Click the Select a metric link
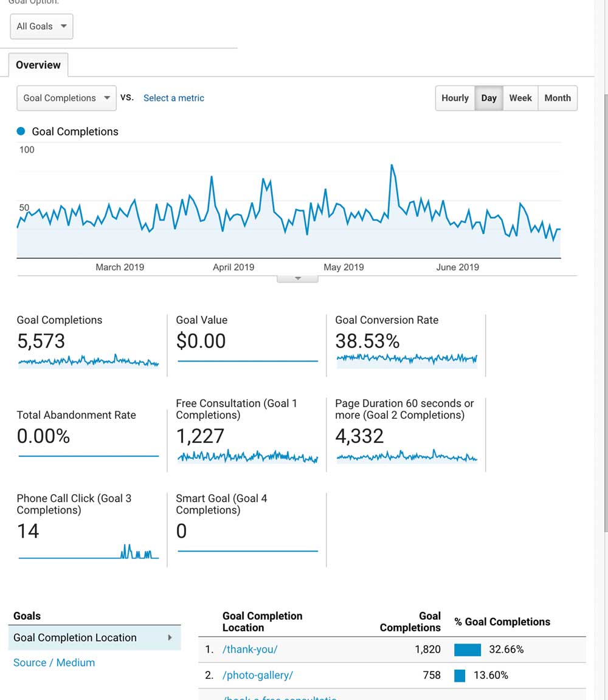Viewport: 608px width, 700px height. pos(173,98)
